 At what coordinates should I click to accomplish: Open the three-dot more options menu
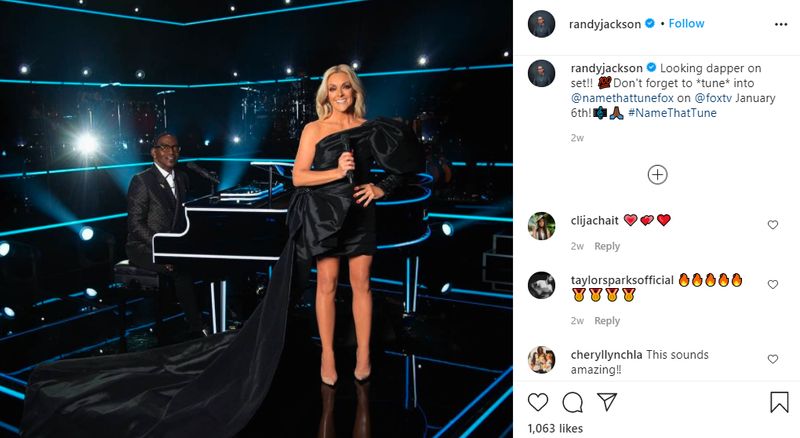(781, 25)
